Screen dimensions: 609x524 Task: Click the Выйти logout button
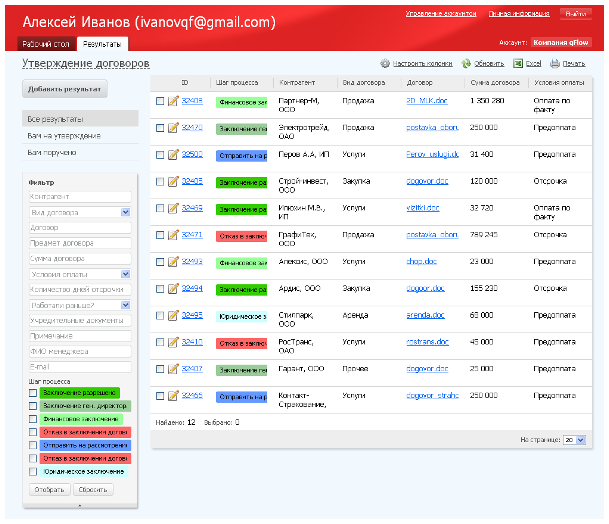pos(576,14)
